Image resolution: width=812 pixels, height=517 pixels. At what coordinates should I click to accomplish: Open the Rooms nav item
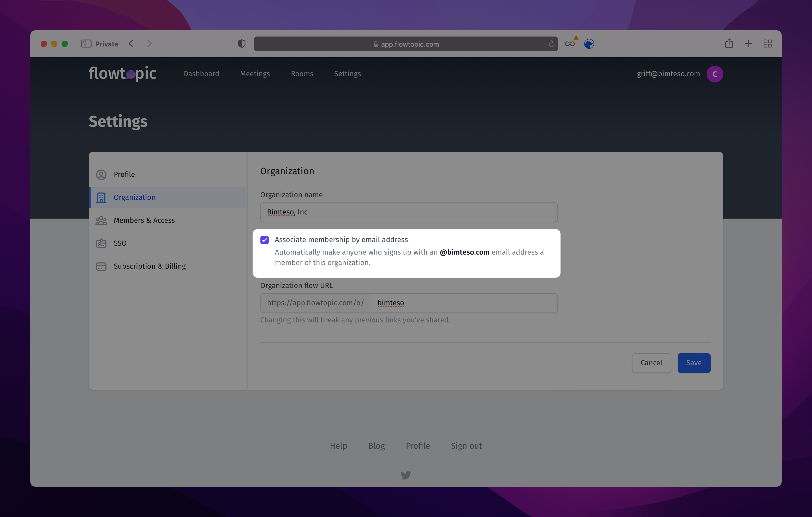pyautogui.click(x=302, y=74)
